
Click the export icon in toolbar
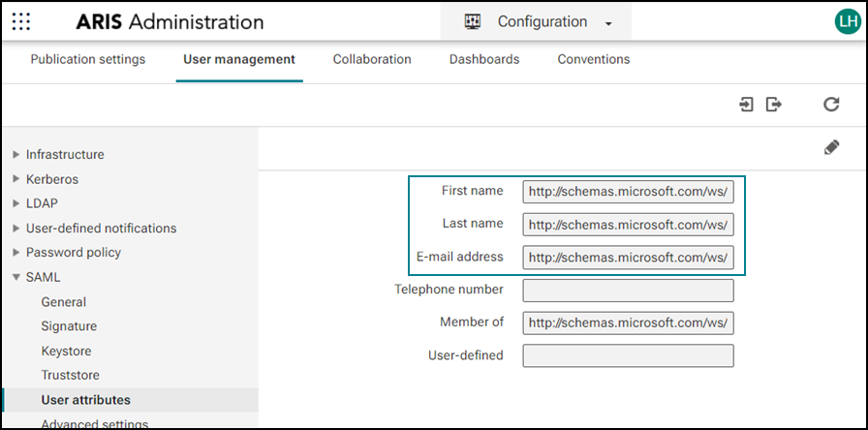tap(774, 104)
